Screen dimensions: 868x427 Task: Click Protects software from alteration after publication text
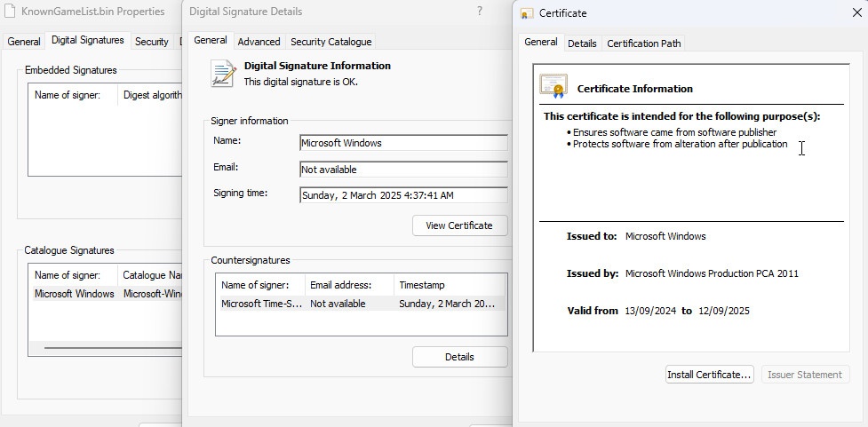680,144
